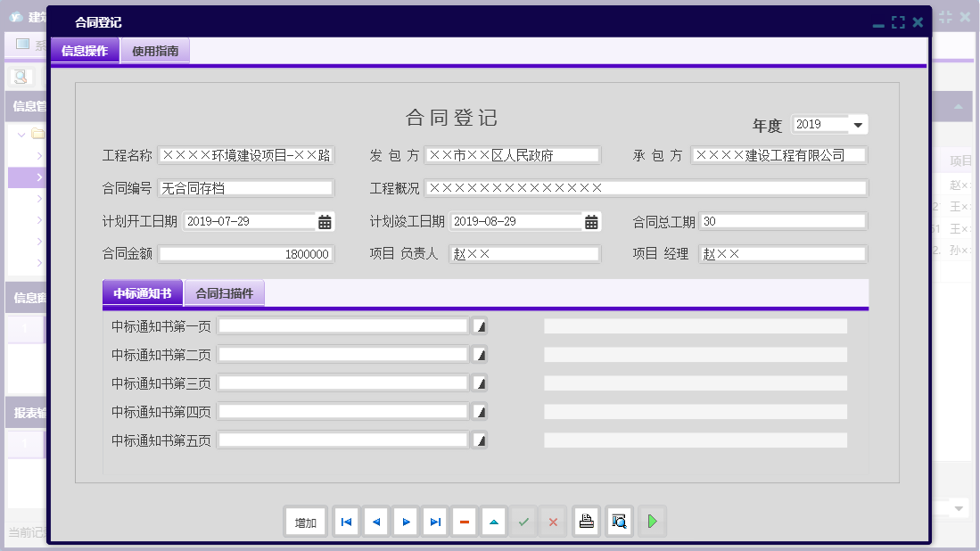This screenshot has height=551, width=980.
Task: Jump to the last record
Action: click(434, 522)
